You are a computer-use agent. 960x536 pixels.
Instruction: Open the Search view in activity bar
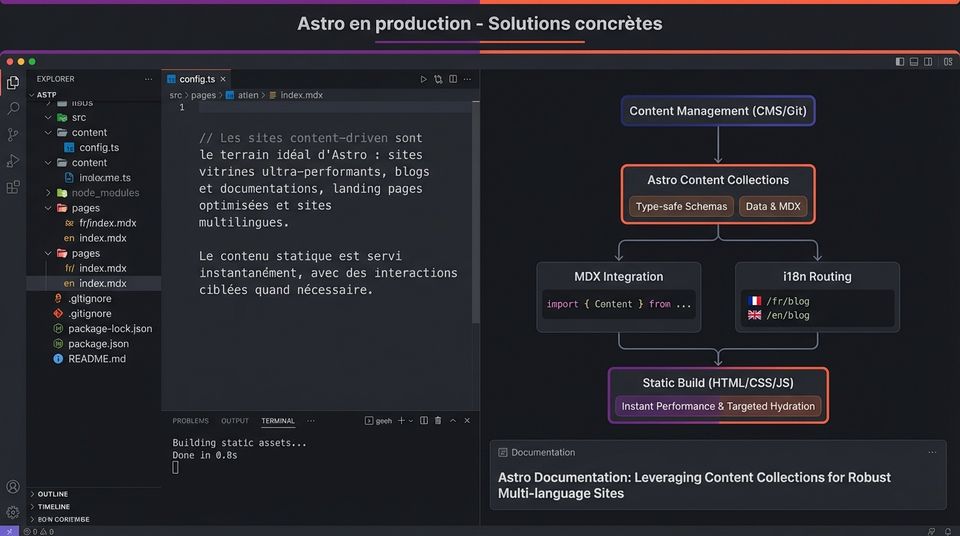(x=13, y=108)
